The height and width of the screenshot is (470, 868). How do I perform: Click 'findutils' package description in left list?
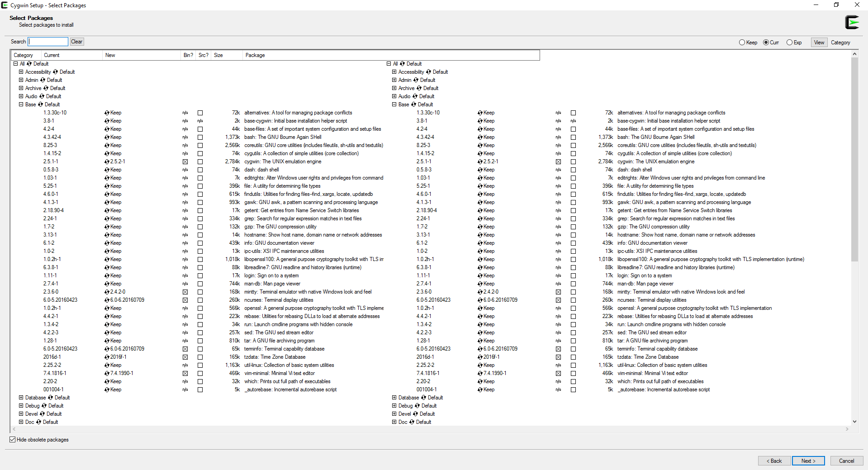pos(308,194)
